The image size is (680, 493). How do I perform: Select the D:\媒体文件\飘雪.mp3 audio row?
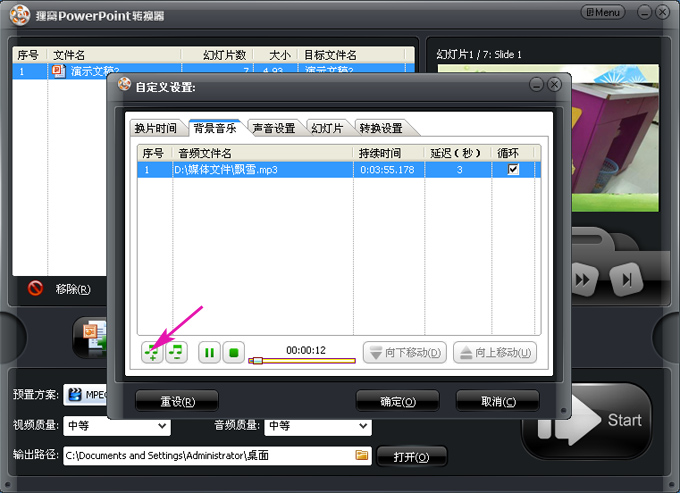(x=339, y=170)
